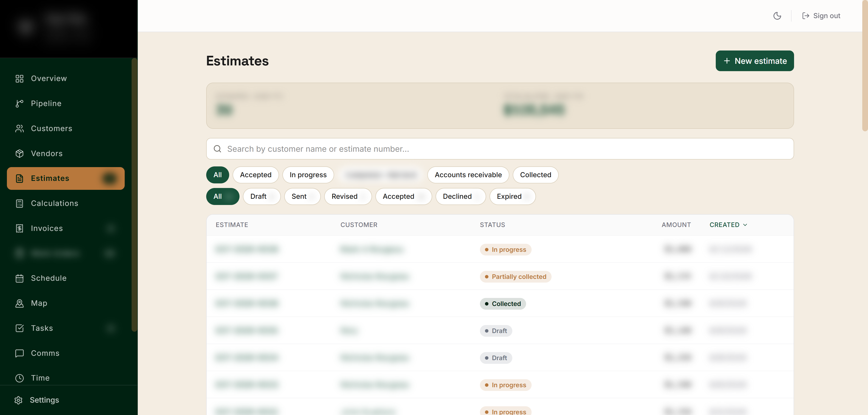This screenshot has width=868, height=415.
Task: Open Calculations in the sidebar
Action: pyautogui.click(x=66, y=203)
